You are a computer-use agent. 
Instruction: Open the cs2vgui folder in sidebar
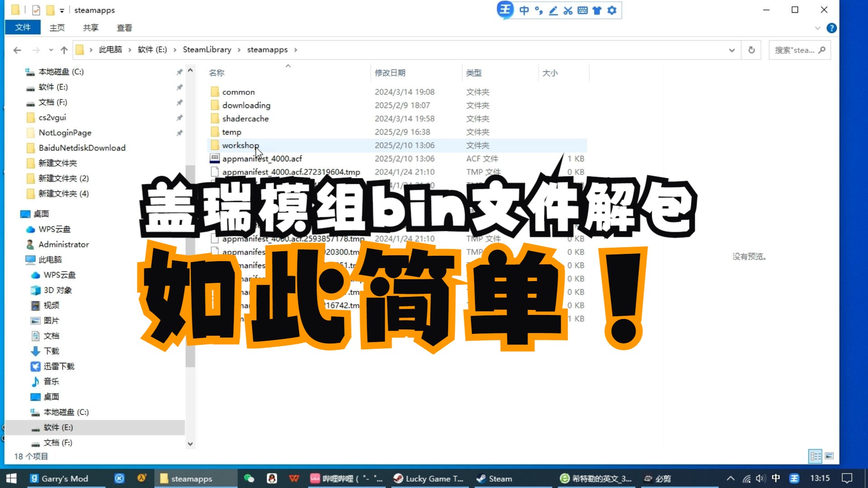(52, 117)
